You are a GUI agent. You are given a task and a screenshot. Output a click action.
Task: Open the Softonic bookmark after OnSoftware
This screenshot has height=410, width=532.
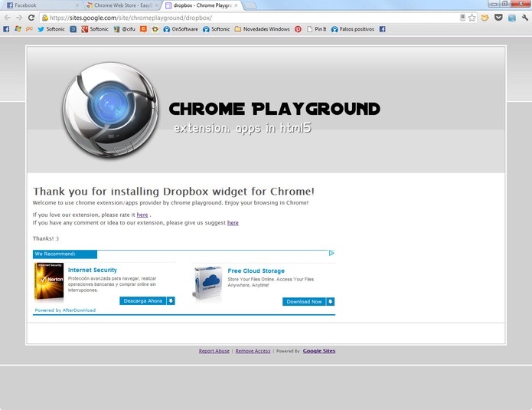point(217,29)
